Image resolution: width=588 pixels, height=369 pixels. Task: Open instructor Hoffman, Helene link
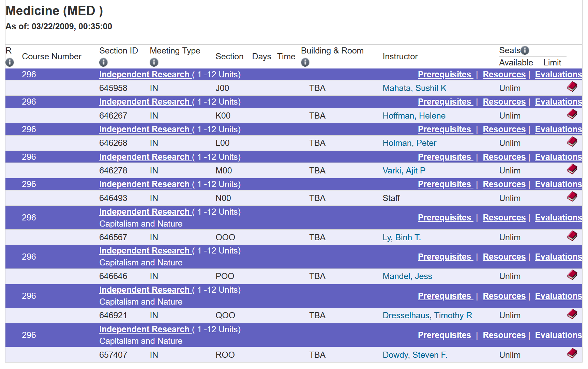point(414,116)
